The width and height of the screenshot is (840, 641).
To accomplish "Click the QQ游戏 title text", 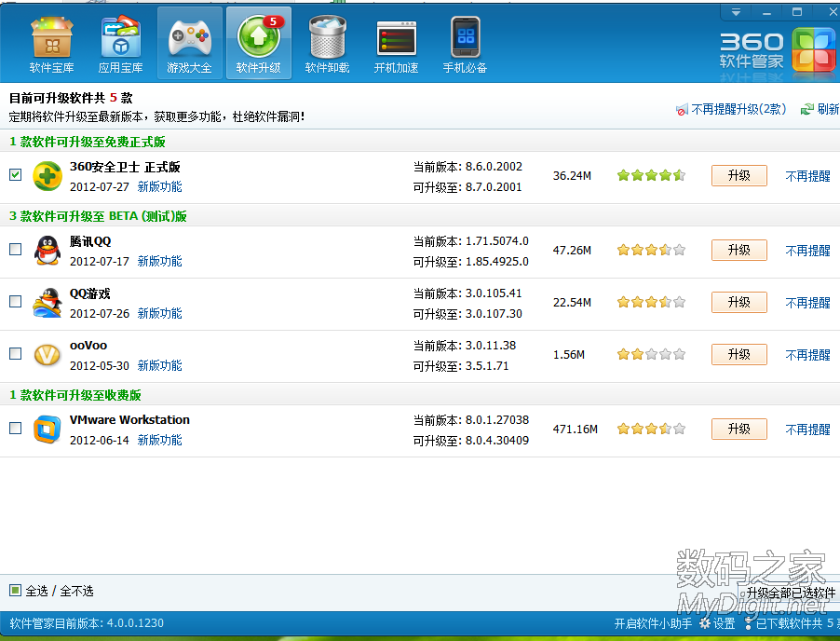I will (x=90, y=293).
